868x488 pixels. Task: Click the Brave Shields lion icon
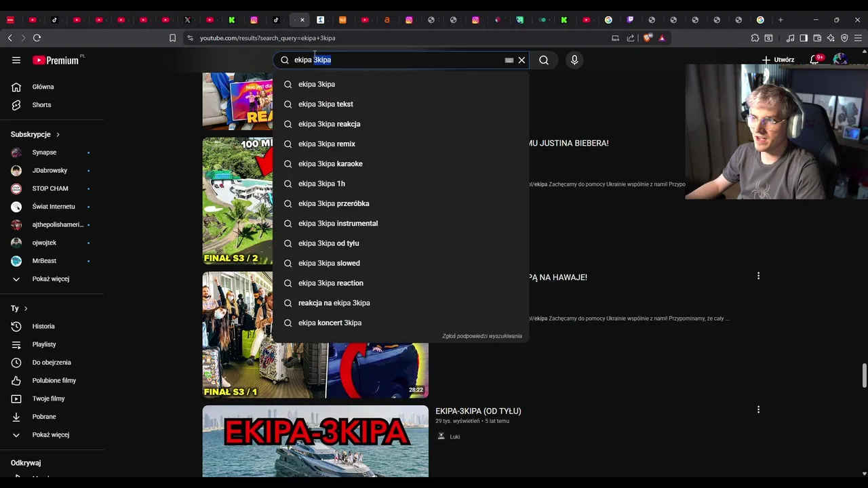[648, 38]
